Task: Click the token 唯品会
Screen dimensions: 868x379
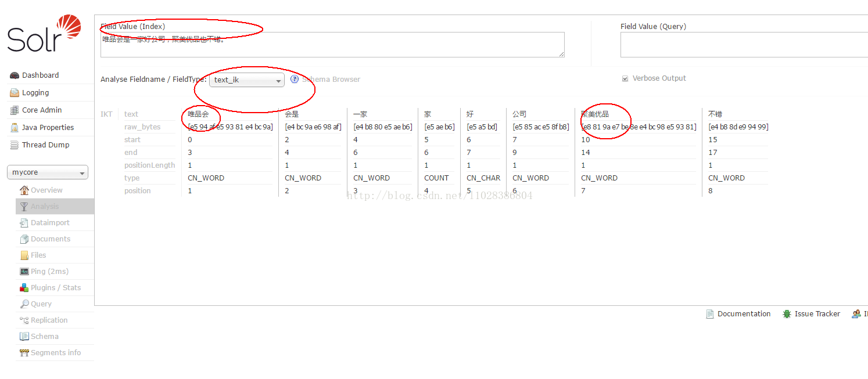Action: pos(198,114)
